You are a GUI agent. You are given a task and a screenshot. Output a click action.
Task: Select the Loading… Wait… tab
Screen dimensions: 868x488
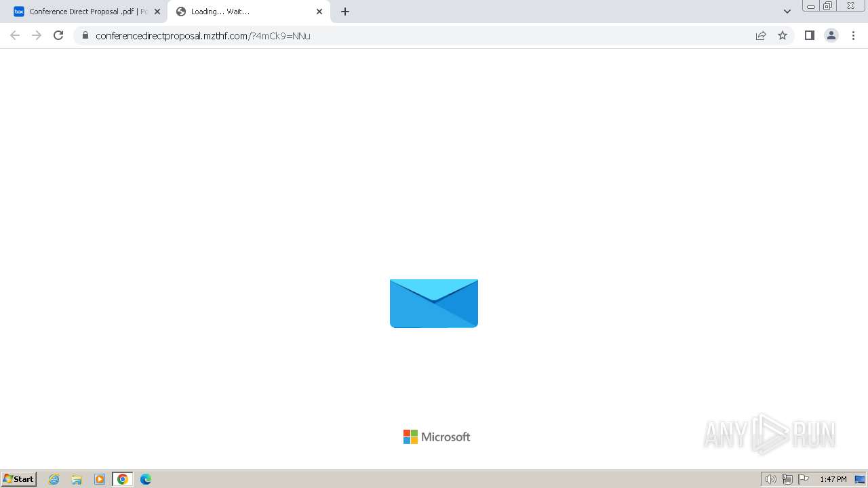pos(249,12)
